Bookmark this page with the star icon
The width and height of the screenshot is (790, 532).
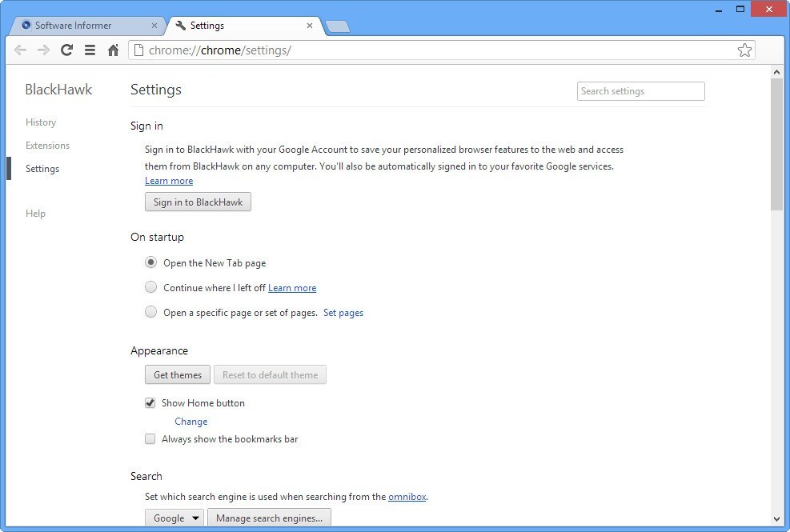(744, 50)
